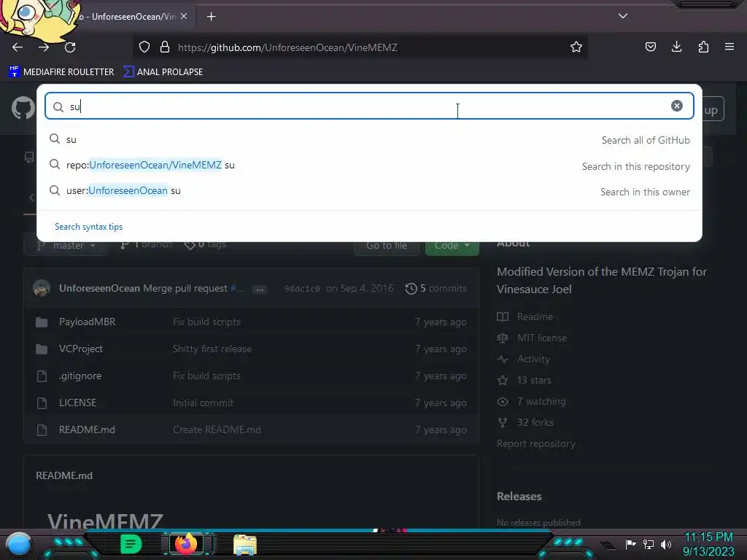Expand the green Code dropdown
This screenshot has width=747, height=560.
pos(452,245)
